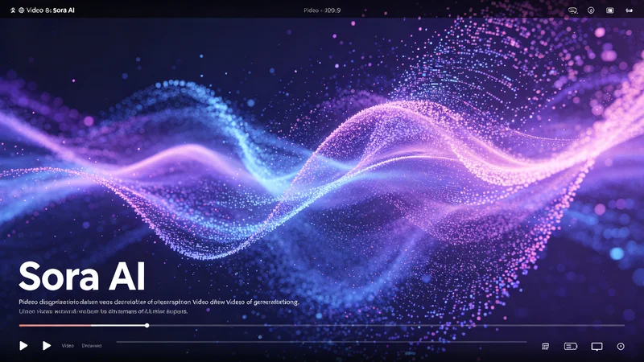The height and width of the screenshot is (362, 644).
Task: Click the second play triangle beside Video label
Action: (x=47, y=346)
